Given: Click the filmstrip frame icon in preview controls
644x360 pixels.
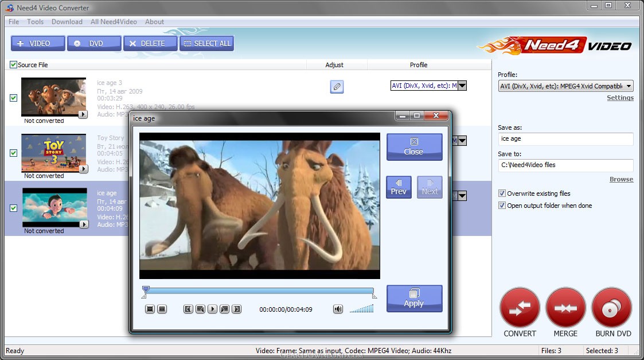Looking at the screenshot, I should pos(162,309).
